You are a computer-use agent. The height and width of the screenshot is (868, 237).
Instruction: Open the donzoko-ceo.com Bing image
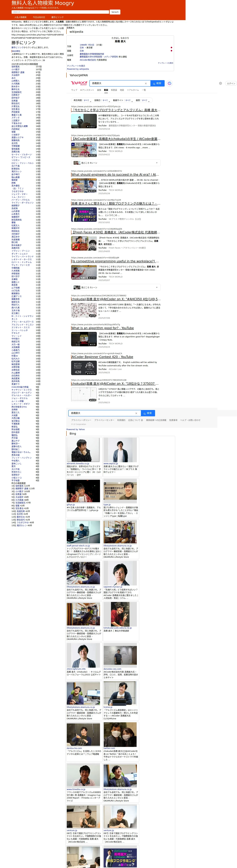[x=120, y=655]
